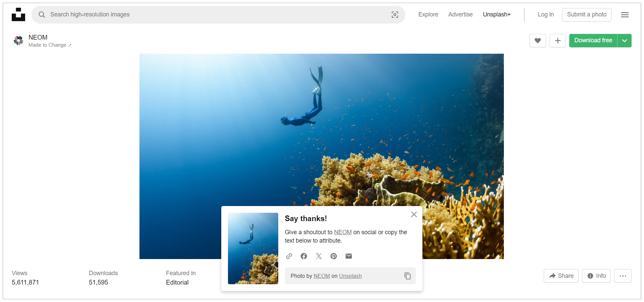Share on Facebook icon

pyautogui.click(x=304, y=256)
